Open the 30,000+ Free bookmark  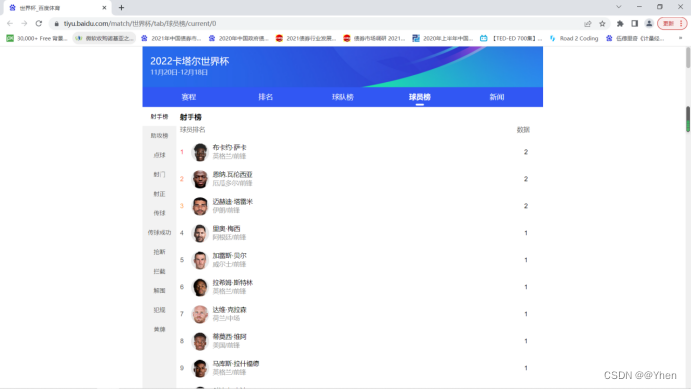(37, 38)
